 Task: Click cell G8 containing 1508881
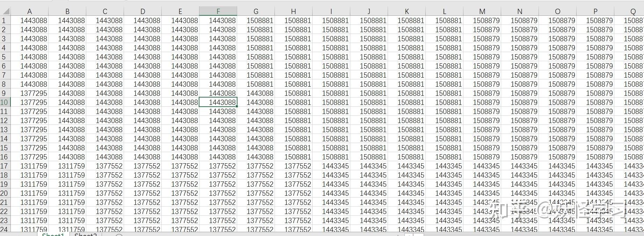(x=256, y=84)
